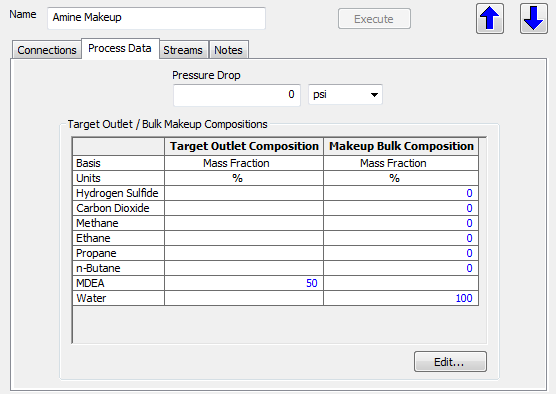Click the Edit... button
Image resolution: width=556 pixels, height=394 pixels.
[x=450, y=362]
